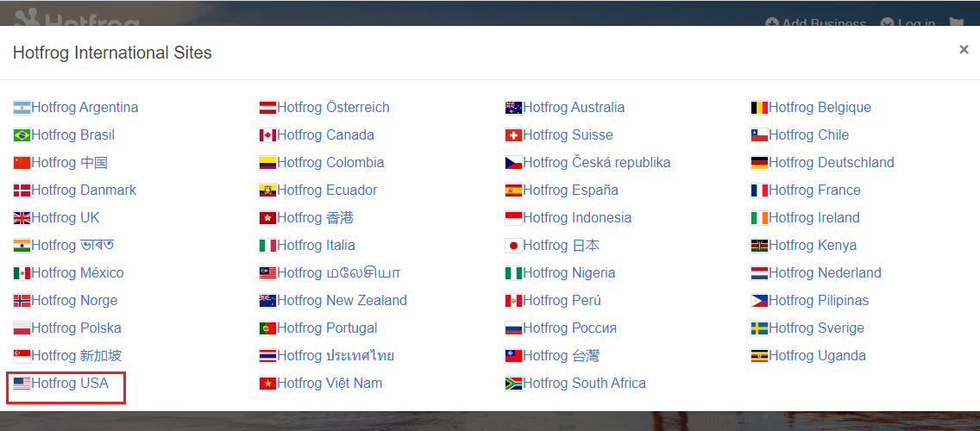Select Hotfrog Nigeria link
This screenshot has width=980, height=431.
[569, 273]
